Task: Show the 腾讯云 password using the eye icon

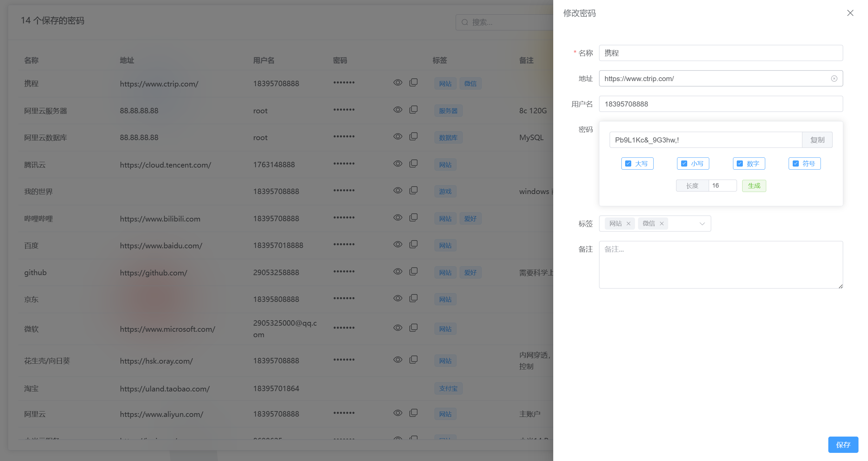Action: [398, 164]
